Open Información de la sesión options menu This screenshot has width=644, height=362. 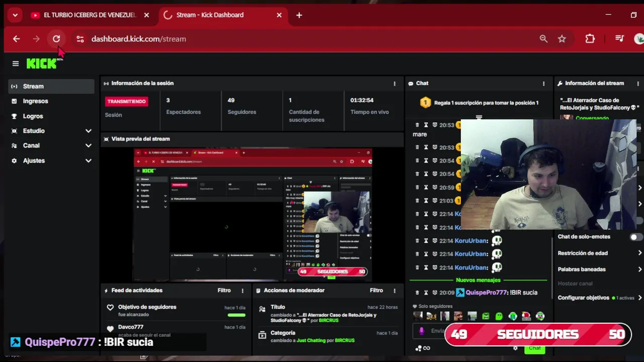point(394,83)
